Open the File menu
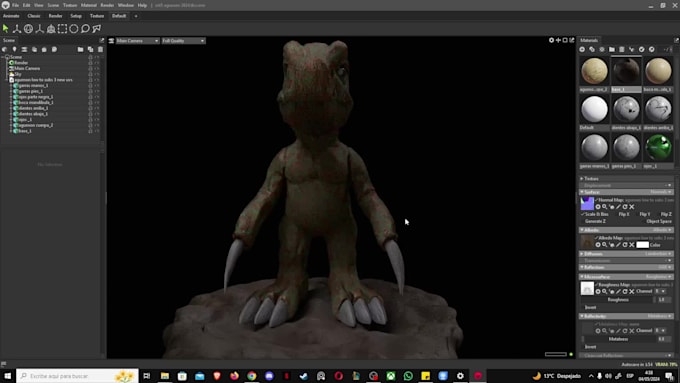 click(x=15, y=5)
